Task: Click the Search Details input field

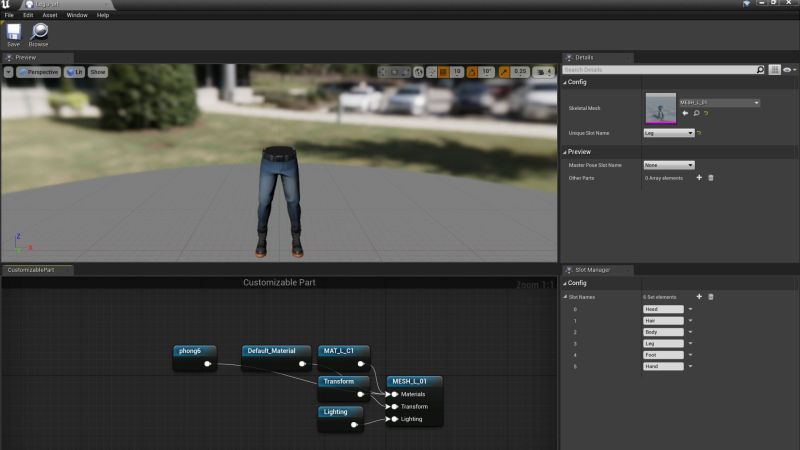Action: click(x=659, y=70)
